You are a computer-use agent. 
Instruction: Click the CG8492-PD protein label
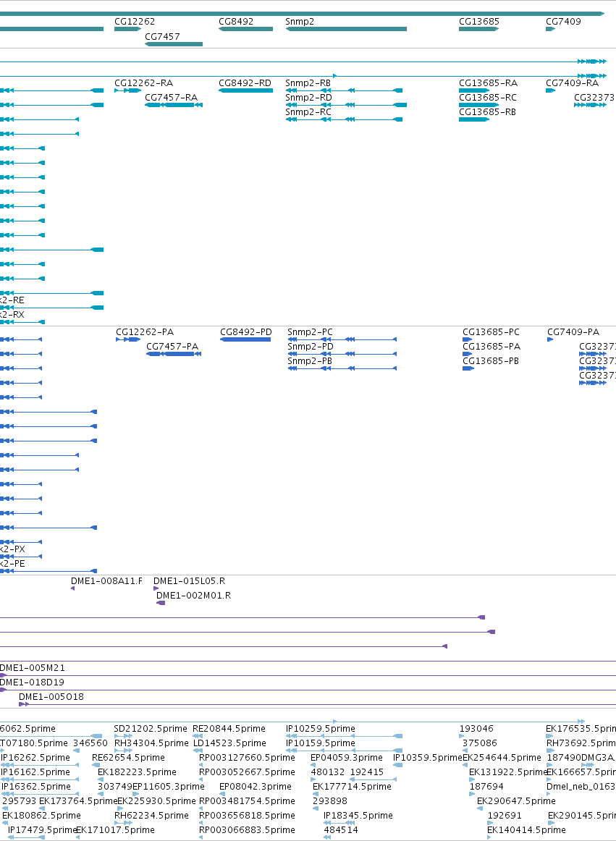point(246,332)
